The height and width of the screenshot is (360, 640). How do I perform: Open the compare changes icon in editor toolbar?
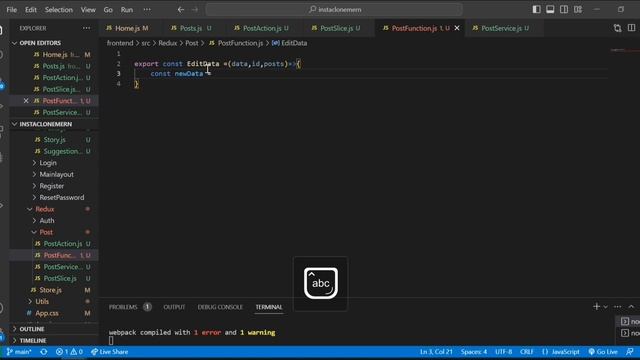coord(617,28)
